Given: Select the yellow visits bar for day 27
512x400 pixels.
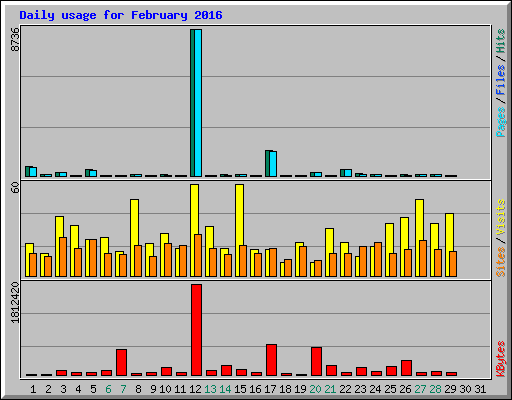Looking at the screenshot, I should click(419, 238).
